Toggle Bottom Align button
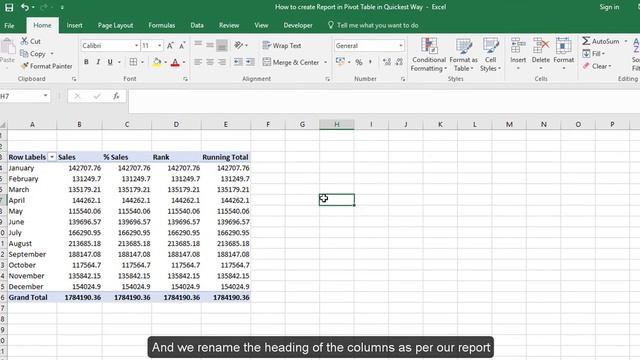Screen dimensions: 640x360 point(222,45)
